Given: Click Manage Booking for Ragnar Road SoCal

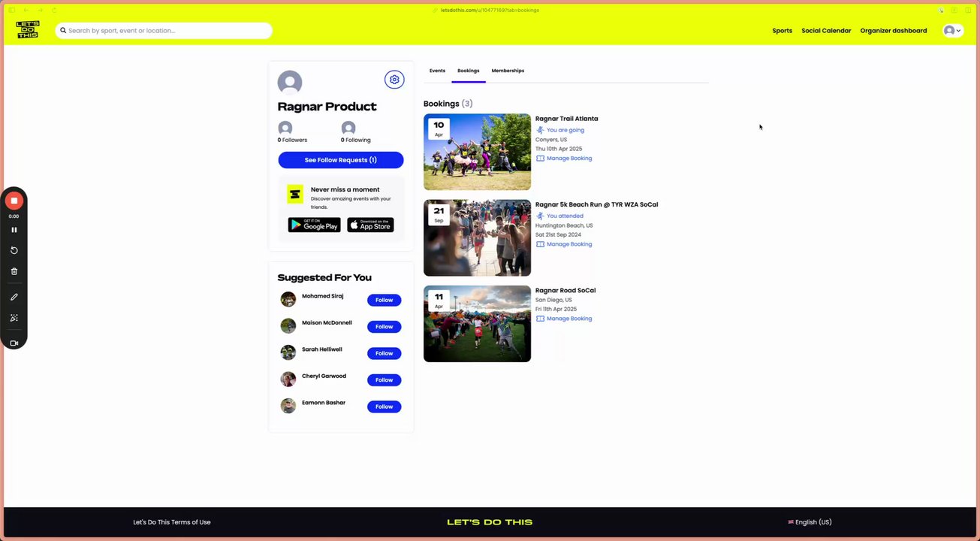Looking at the screenshot, I should coord(568,319).
